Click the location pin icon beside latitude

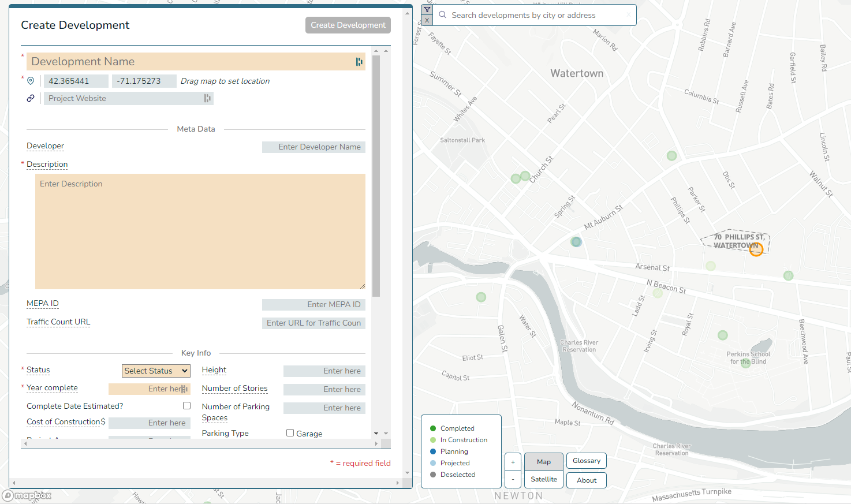[x=31, y=81]
